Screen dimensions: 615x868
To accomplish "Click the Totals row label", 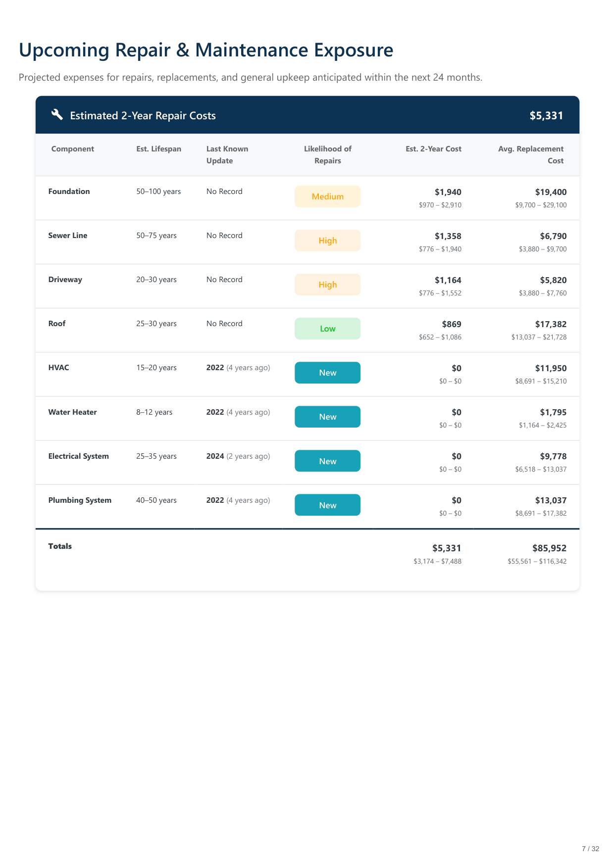I will tap(60, 546).
